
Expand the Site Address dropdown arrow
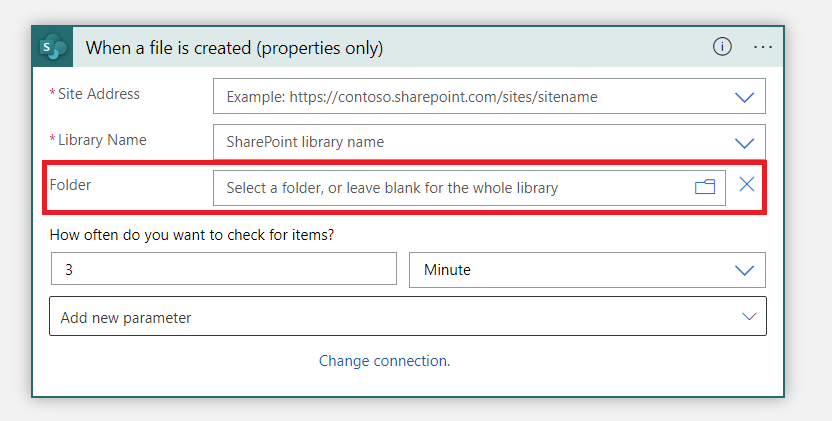(x=744, y=97)
